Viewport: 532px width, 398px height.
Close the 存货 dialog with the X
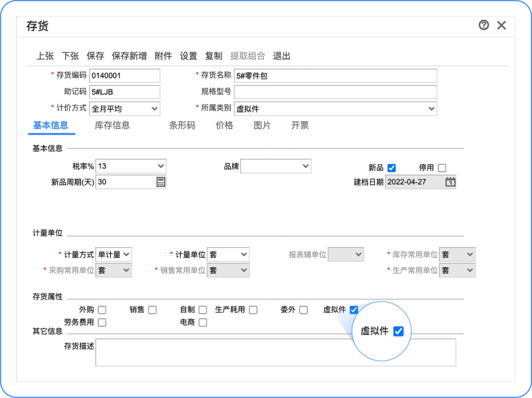pyautogui.click(x=501, y=25)
